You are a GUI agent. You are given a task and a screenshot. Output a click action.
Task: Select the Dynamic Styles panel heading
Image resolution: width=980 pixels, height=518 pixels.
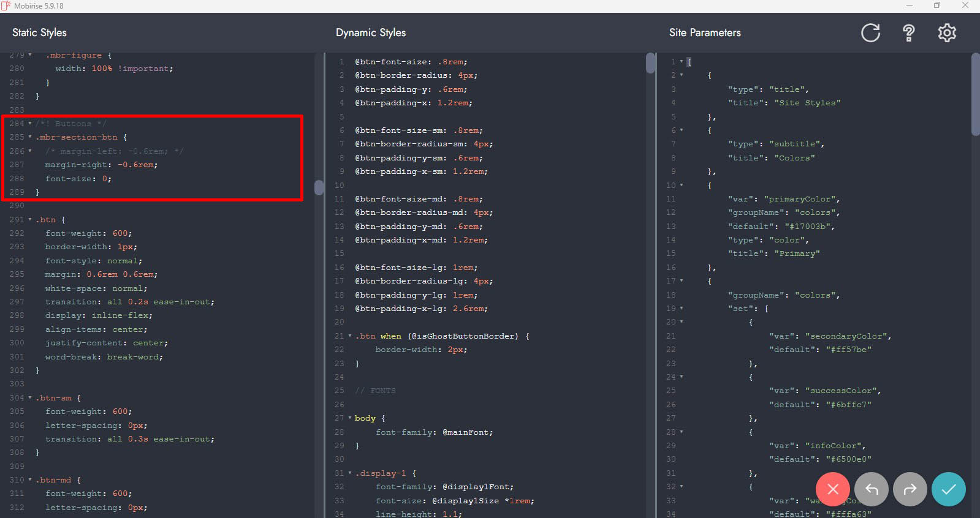pos(370,32)
